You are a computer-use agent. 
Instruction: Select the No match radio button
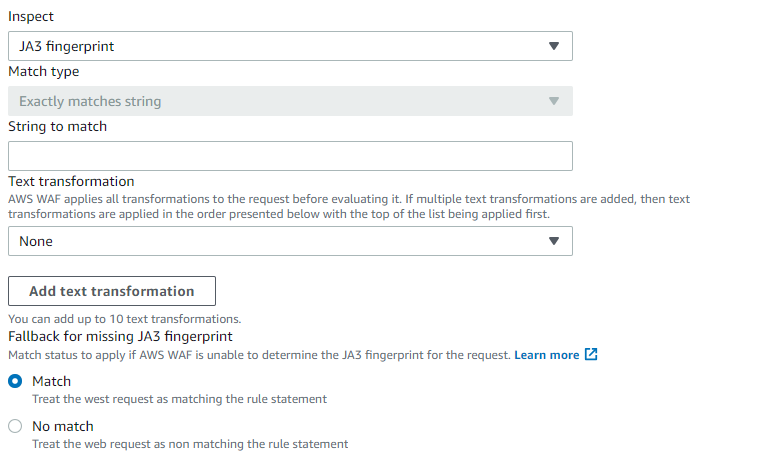(15, 426)
